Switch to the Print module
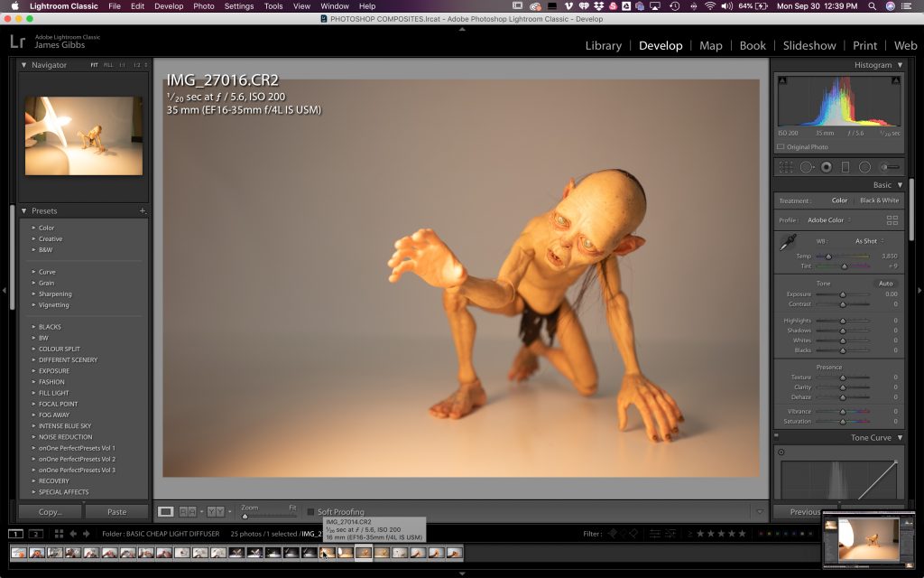The width and height of the screenshot is (924, 578). pos(864,45)
